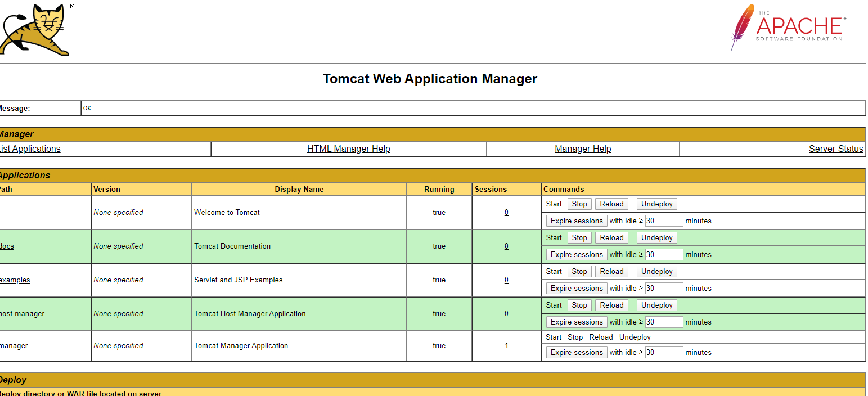868x396 pixels.
Task: Expire sessions for Tomcat Manager Application
Action: 577,353
